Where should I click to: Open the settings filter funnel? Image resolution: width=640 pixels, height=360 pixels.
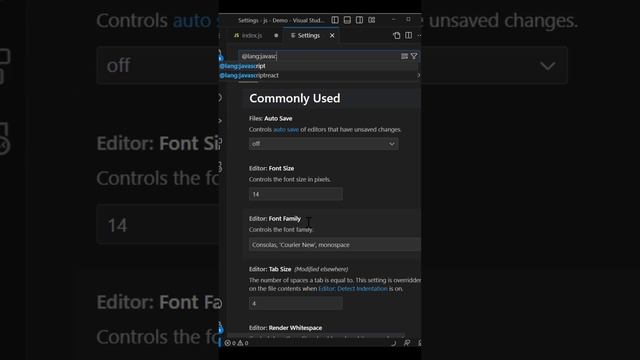(414, 56)
